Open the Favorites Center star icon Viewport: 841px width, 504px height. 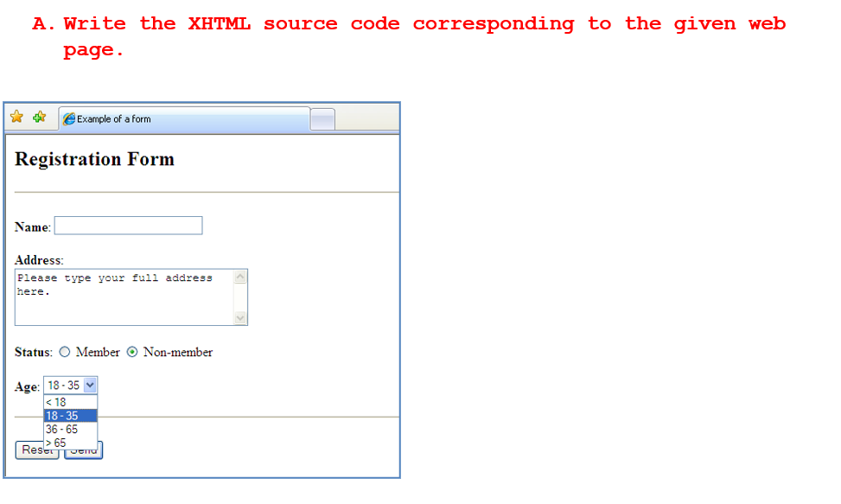(x=16, y=118)
